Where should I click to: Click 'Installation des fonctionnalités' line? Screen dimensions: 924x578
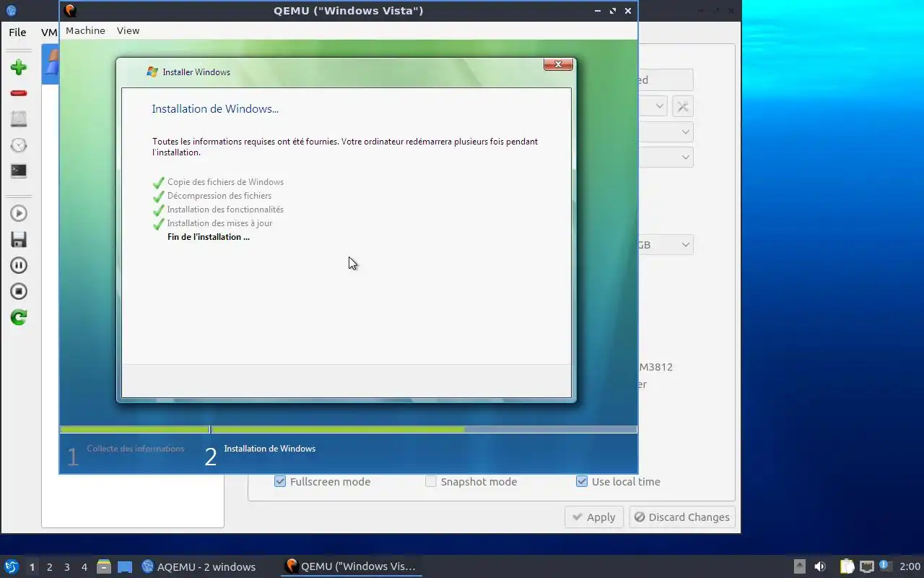click(x=225, y=210)
